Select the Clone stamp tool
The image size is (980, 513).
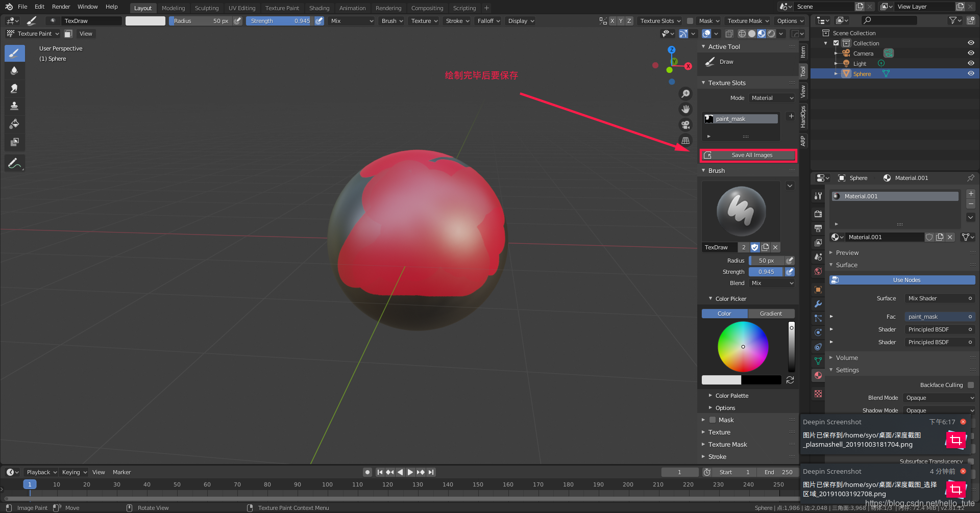pyautogui.click(x=14, y=106)
